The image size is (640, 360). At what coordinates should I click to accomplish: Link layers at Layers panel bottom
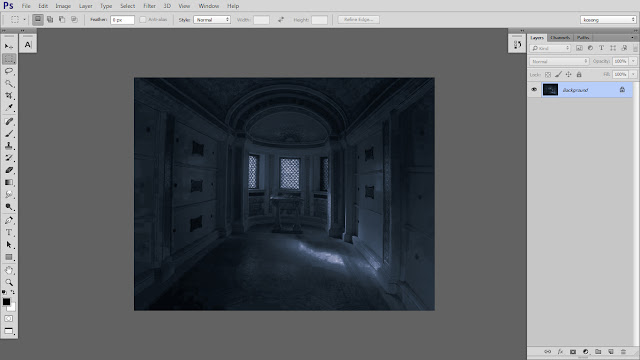(x=547, y=351)
